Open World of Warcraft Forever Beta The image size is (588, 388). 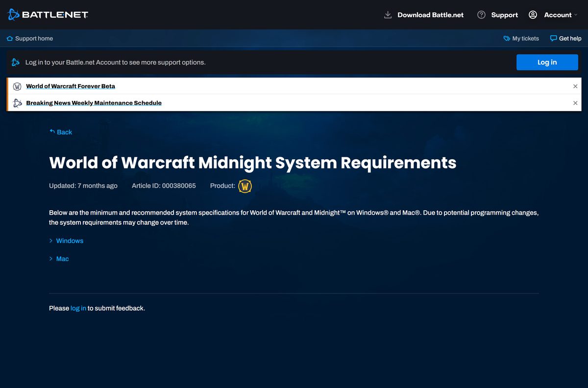click(71, 86)
